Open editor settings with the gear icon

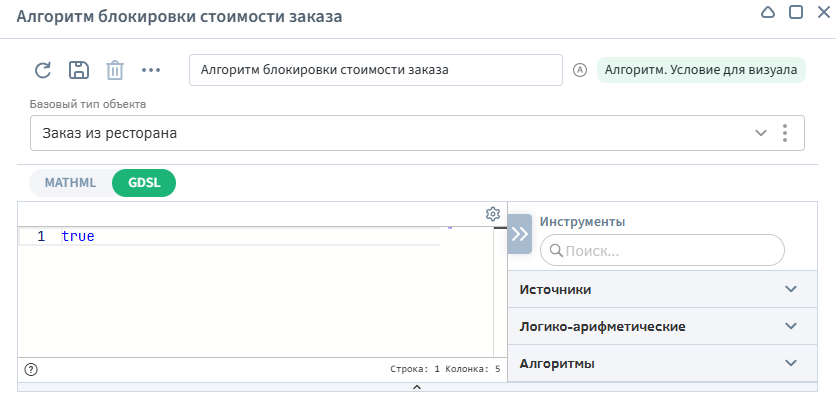492,214
